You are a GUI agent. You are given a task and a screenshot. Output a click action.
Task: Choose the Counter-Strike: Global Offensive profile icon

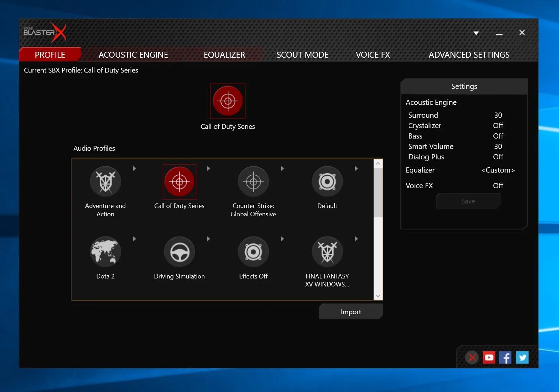(x=253, y=182)
